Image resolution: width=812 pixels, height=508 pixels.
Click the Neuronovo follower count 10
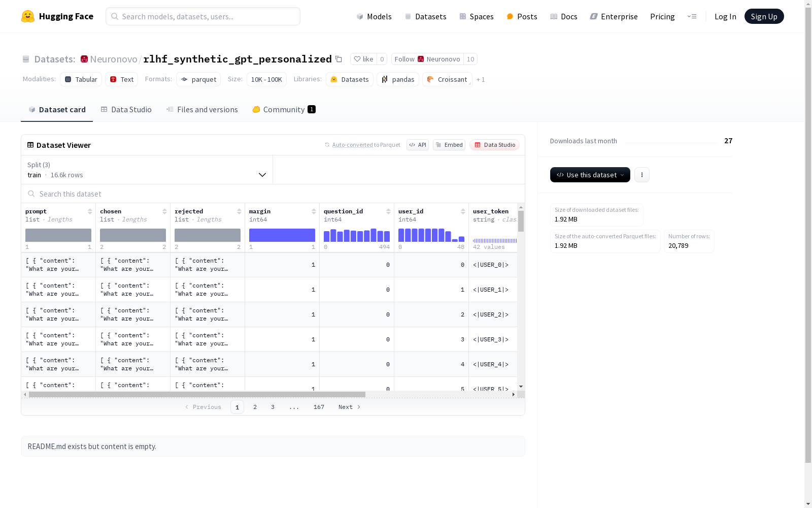[x=470, y=59]
